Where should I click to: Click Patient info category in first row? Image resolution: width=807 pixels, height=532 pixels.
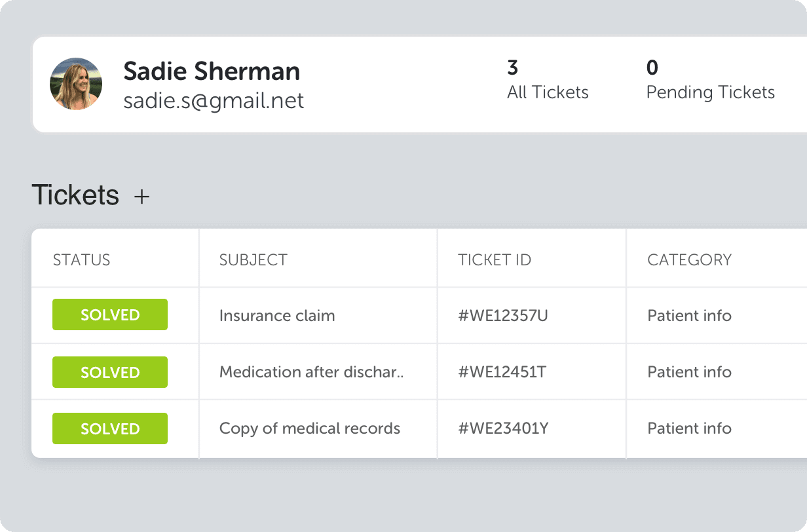click(689, 315)
